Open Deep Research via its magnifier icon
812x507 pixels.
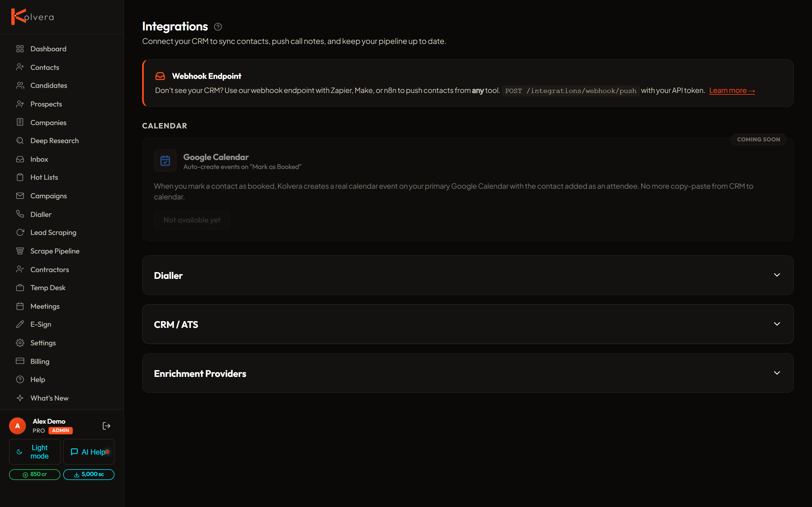point(20,141)
